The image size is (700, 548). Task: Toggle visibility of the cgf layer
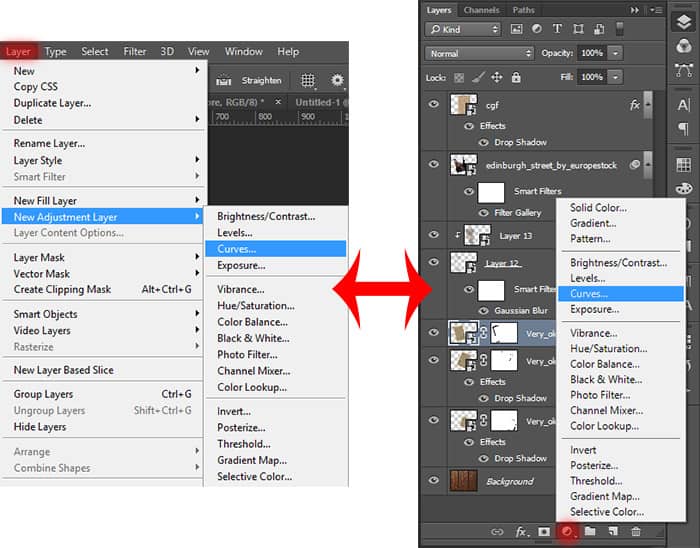point(433,104)
